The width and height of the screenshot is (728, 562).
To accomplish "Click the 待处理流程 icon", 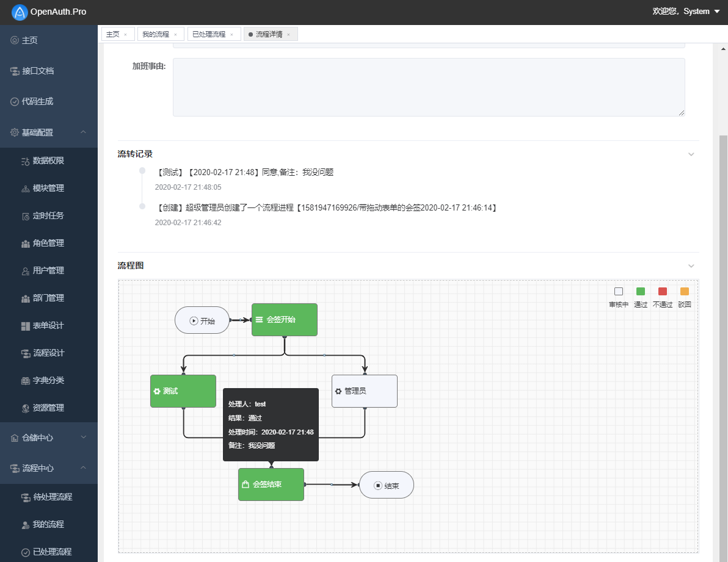I will click(x=26, y=497).
